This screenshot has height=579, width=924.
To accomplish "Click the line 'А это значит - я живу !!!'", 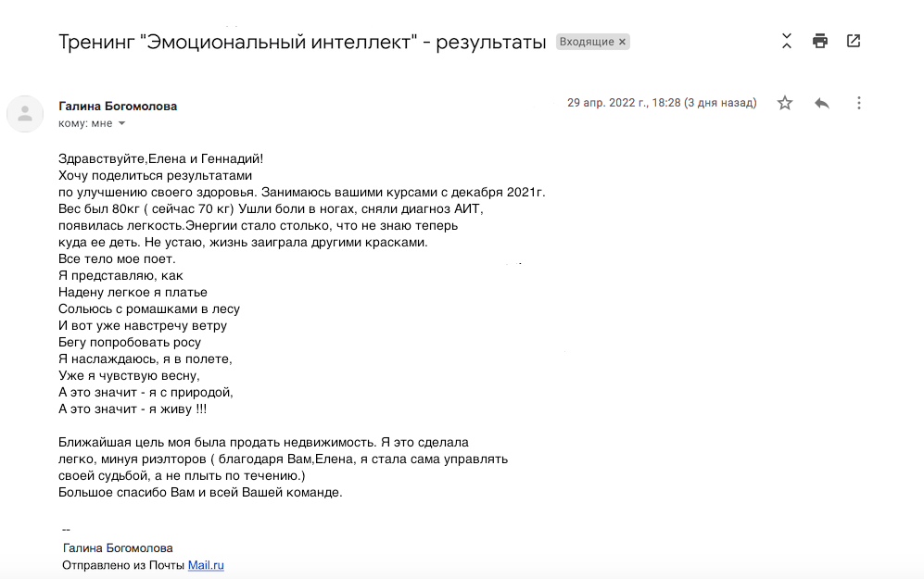I will pos(133,409).
